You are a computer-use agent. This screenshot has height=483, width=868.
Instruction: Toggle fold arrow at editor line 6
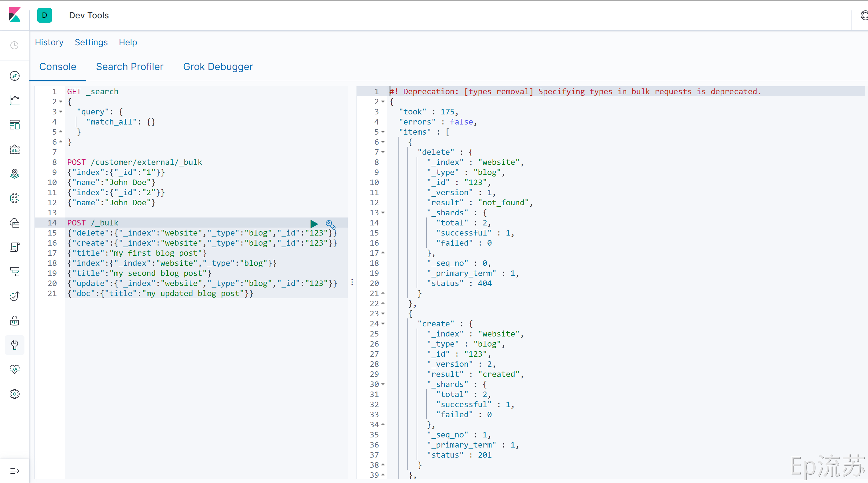[x=61, y=142]
